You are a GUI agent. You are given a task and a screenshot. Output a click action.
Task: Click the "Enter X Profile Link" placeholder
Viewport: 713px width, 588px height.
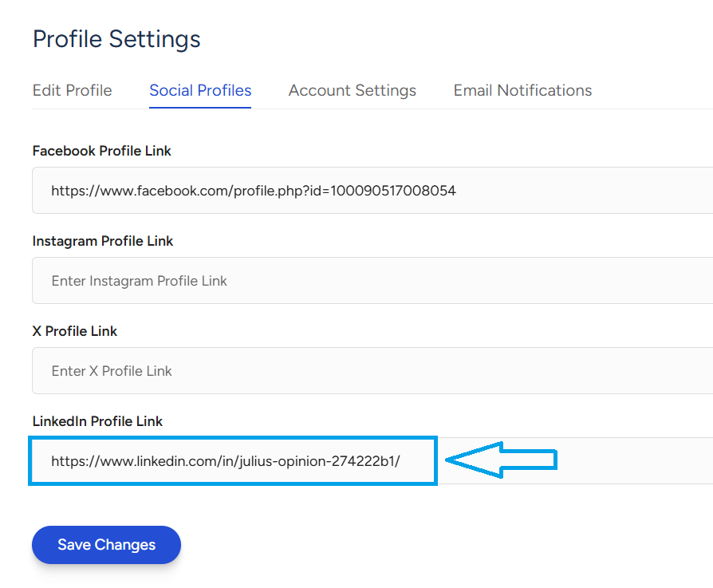pos(112,371)
